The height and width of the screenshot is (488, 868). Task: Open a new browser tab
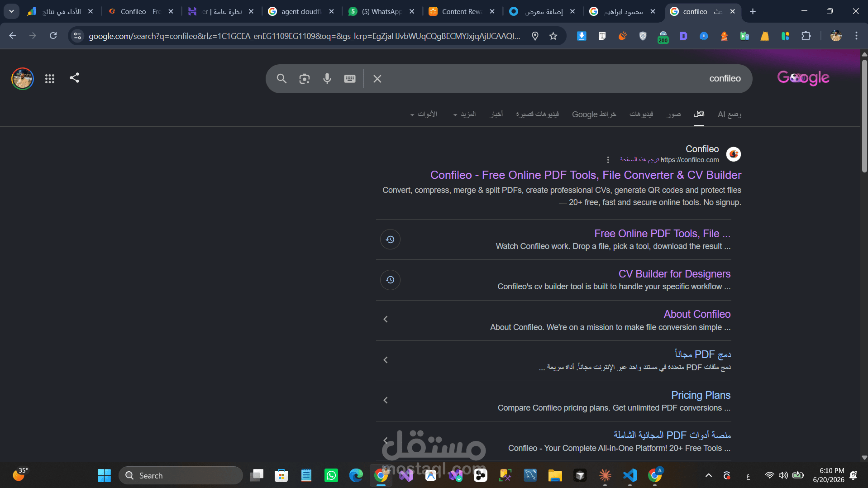tap(753, 11)
